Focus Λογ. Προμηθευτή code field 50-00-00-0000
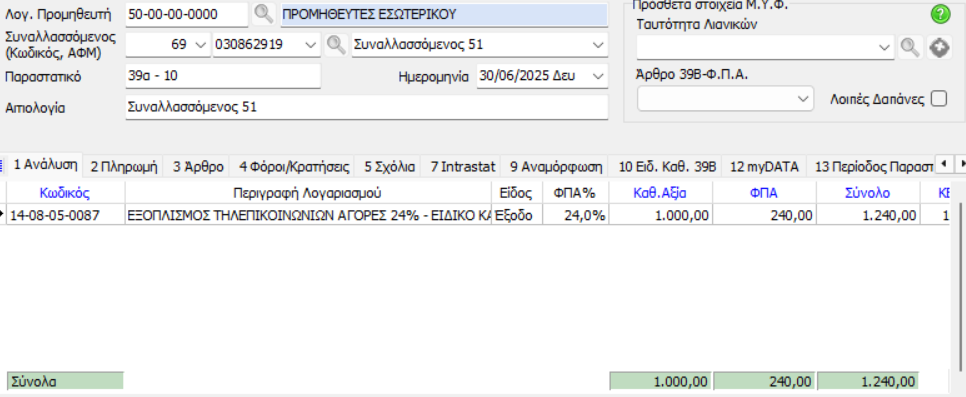The width and height of the screenshot is (966, 397). 187,14
